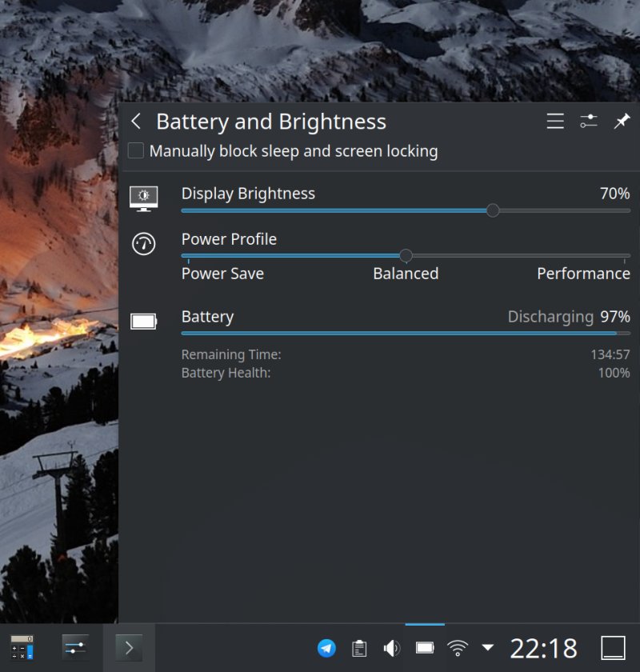Open the Wi-Fi network settings
The height and width of the screenshot is (672, 640).
457,649
